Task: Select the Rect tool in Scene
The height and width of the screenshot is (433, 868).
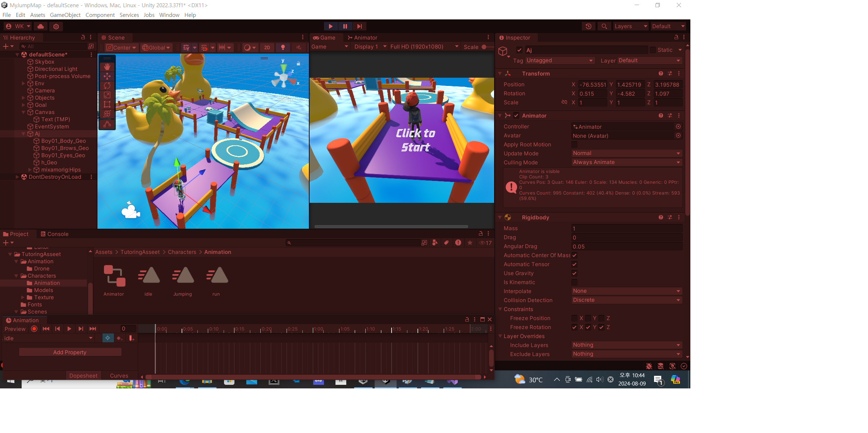Action: tap(107, 104)
